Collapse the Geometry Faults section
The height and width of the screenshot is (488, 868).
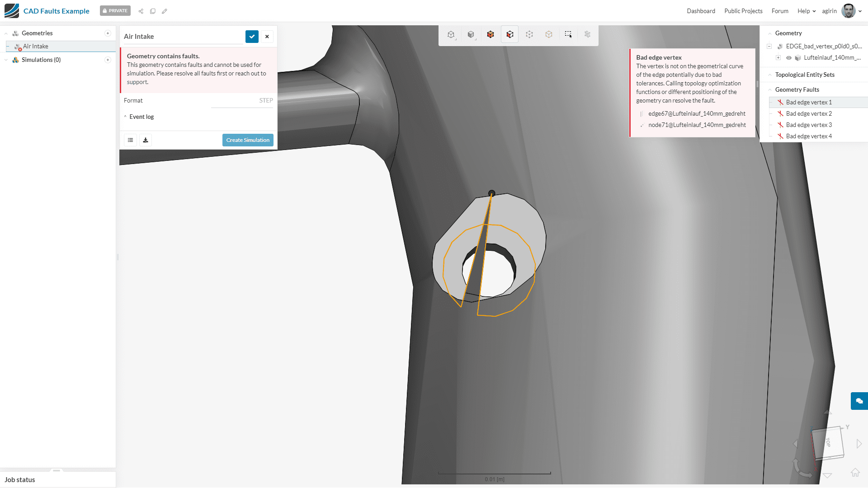[x=770, y=90]
